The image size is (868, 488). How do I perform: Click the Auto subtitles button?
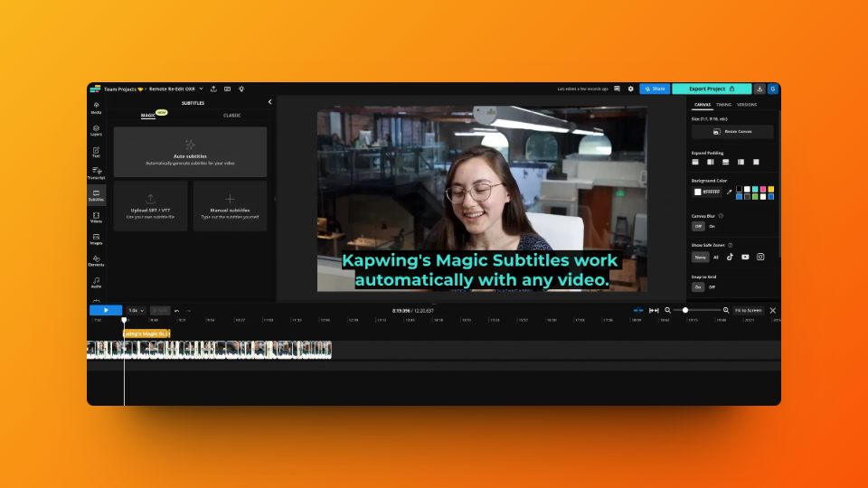pos(190,152)
